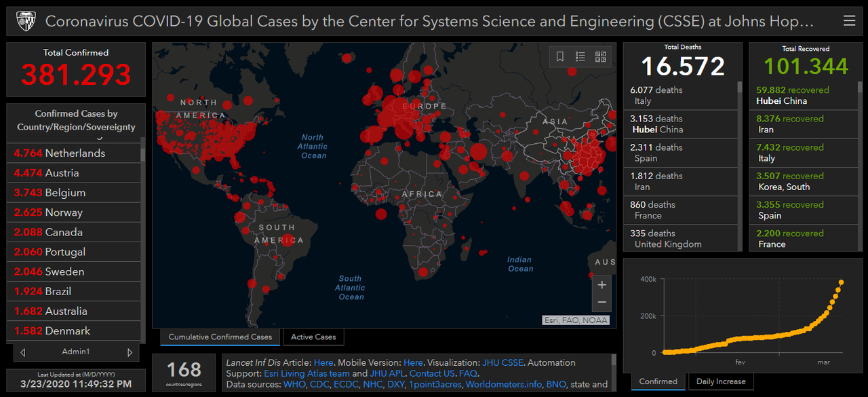Image resolution: width=868 pixels, height=397 pixels.
Task: Click the Contact US link
Action: pos(432,373)
